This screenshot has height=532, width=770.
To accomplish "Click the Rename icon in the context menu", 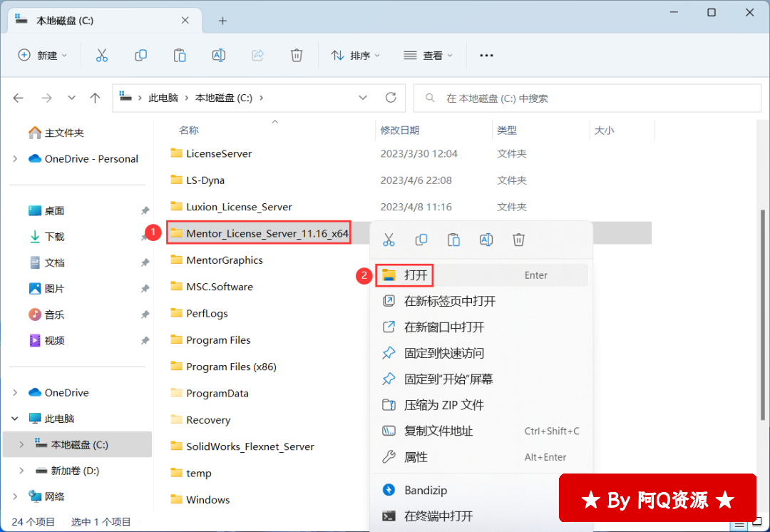I will [x=486, y=240].
